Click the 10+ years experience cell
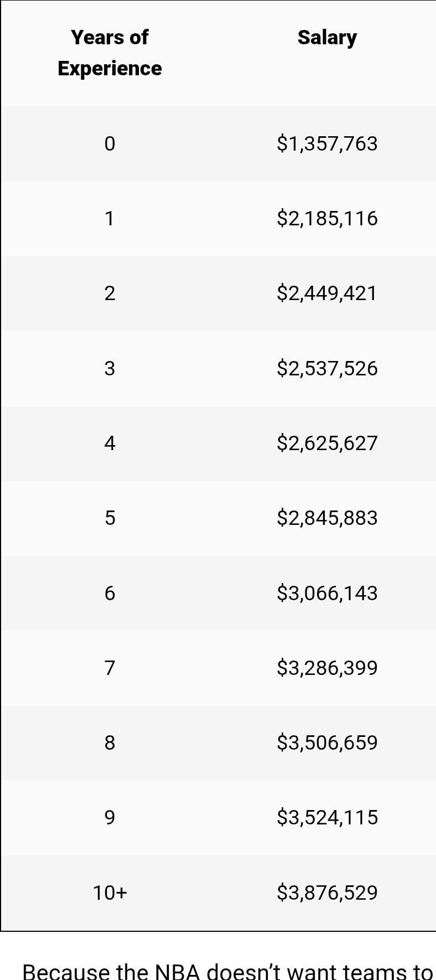436x980 pixels. click(110, 893)
